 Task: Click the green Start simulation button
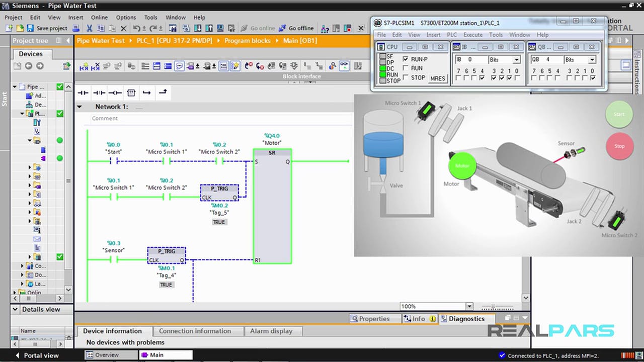coord(619,114)
